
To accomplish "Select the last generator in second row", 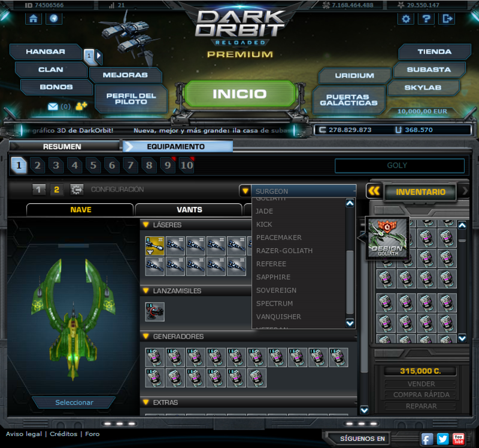I will 257,378.
